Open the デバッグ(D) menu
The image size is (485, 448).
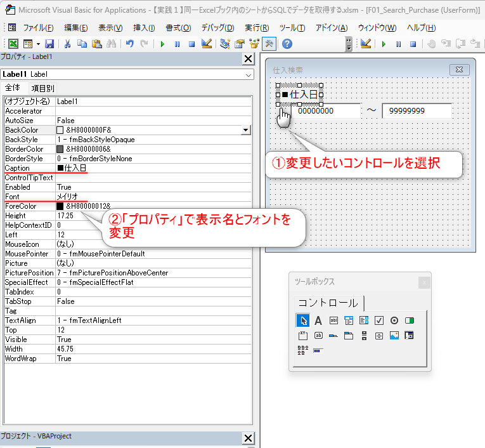pos(217,28)
